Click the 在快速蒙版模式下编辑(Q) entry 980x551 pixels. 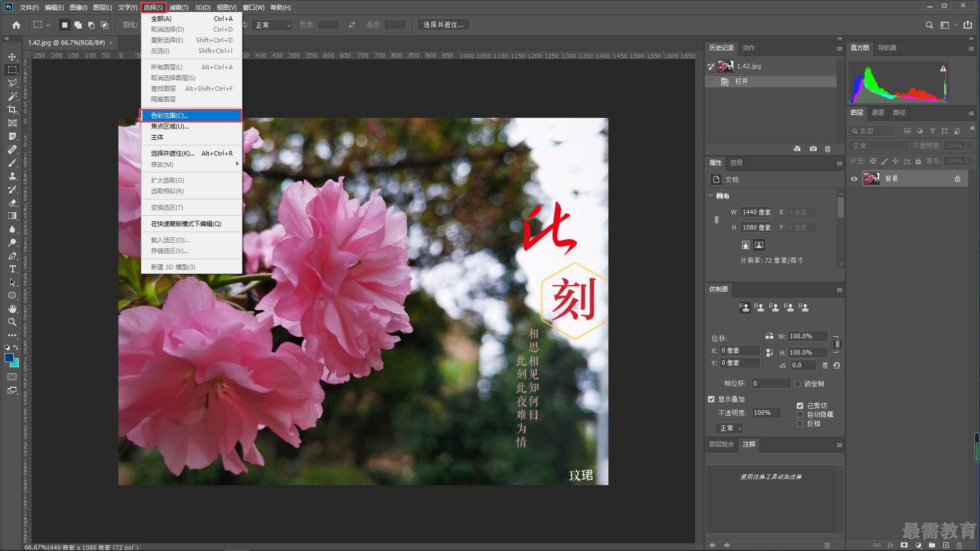[191, 224]
